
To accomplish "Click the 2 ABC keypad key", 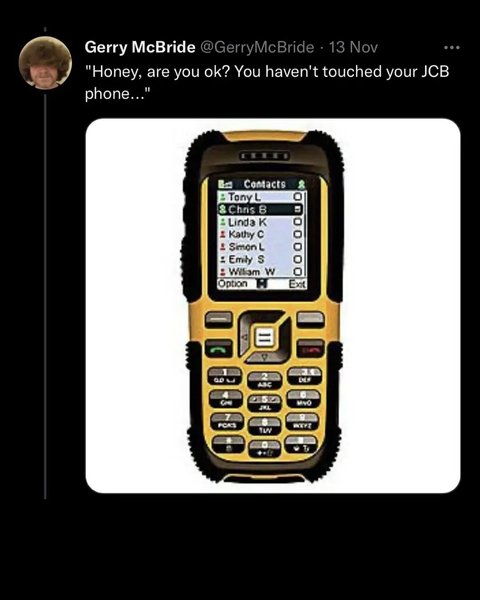I will pos(264,381).
